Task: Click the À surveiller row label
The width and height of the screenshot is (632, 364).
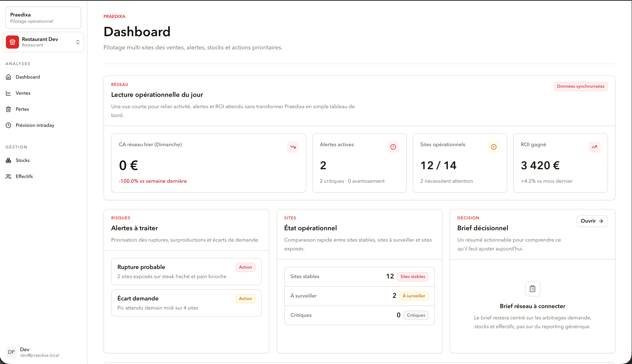Action: coord(303,296)
